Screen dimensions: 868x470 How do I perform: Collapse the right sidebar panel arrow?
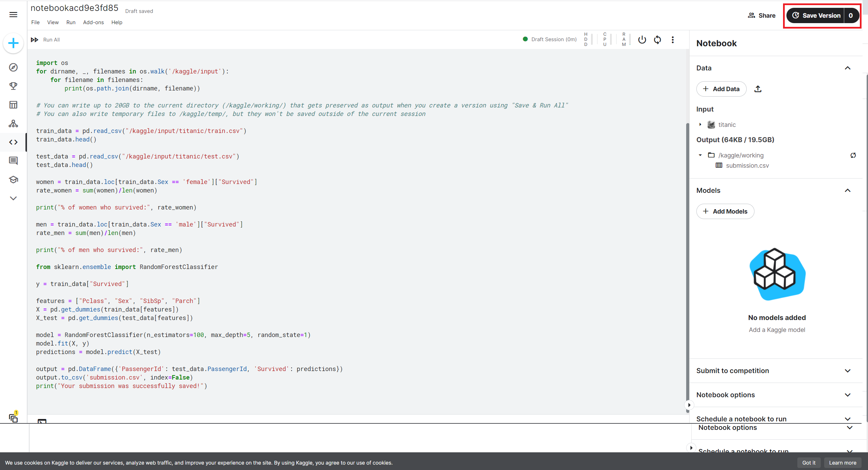pyautogui.click(x=689, y=405)
